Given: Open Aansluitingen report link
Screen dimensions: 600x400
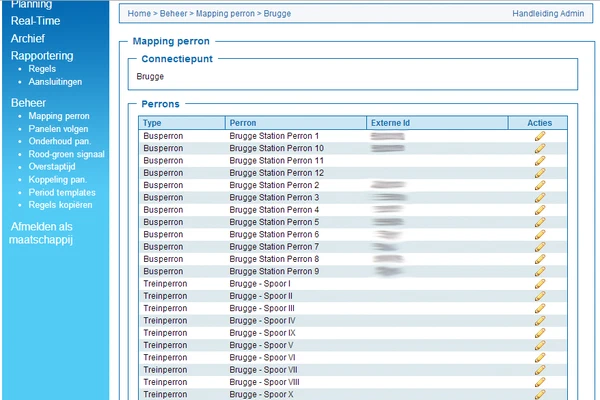Looking at the screenshot, I should coord(55,82).
